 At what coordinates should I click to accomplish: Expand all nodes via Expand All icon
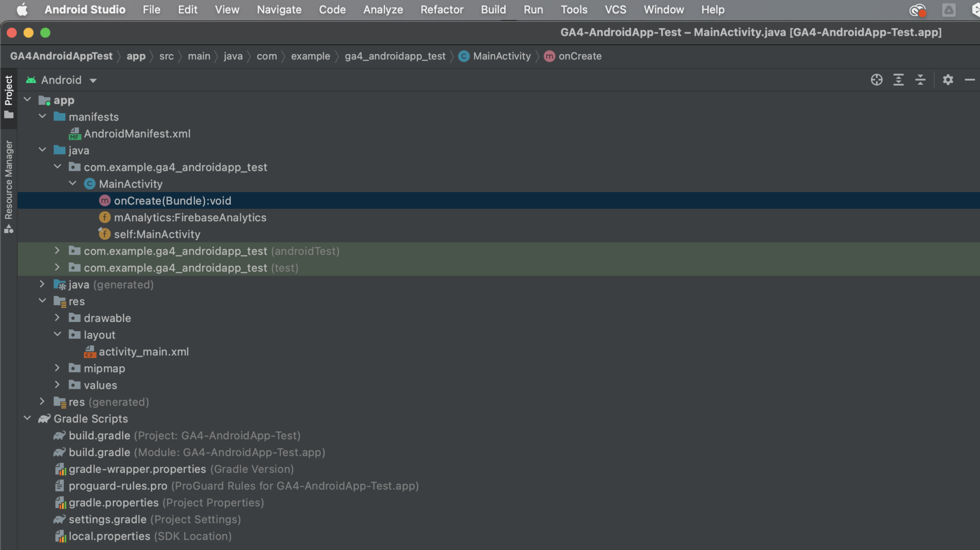[899, 80]
